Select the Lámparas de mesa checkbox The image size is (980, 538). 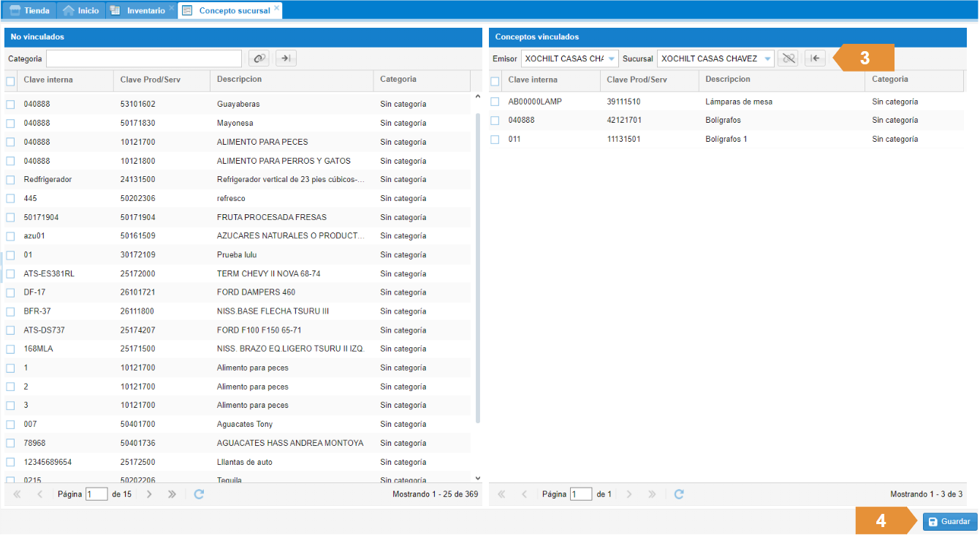[x=495, y=102]
